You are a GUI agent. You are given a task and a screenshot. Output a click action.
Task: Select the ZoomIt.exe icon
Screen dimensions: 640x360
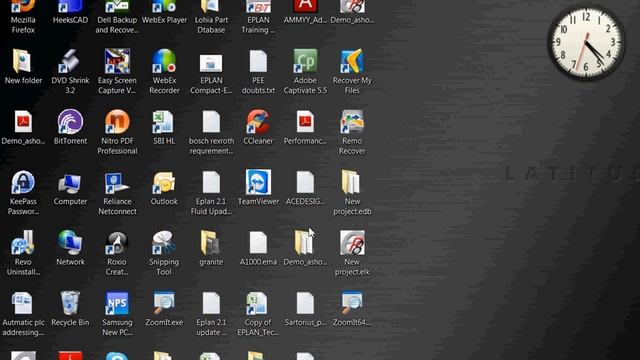point(164,308)
